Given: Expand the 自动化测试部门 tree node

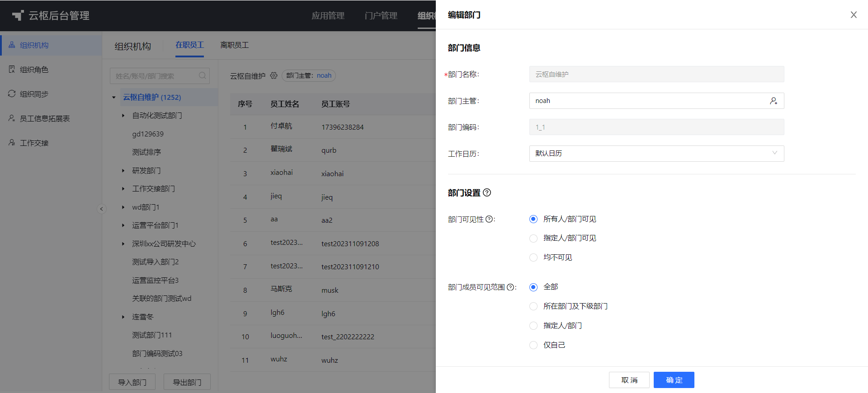Looking at the screenshot, I should (x=123, y=116).
